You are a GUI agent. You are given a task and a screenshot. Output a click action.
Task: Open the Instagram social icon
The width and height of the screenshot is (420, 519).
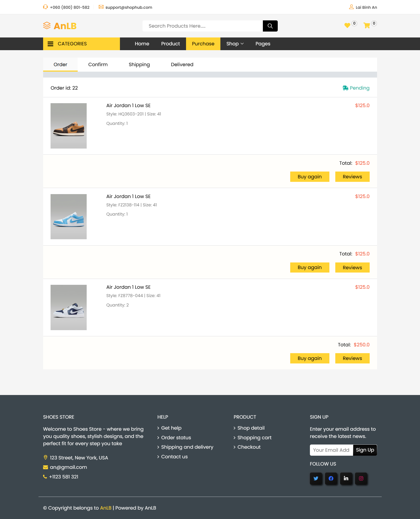(361, 478)
